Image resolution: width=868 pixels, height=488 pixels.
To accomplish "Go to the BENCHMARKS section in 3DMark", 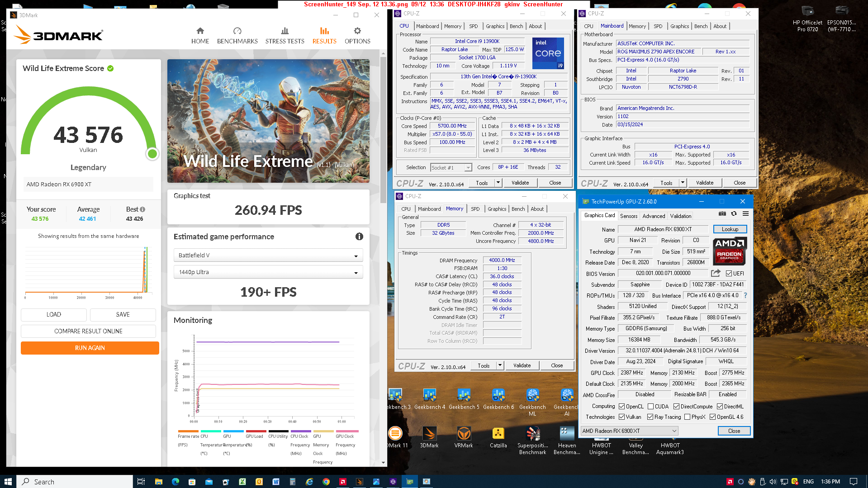I will 237,35.
